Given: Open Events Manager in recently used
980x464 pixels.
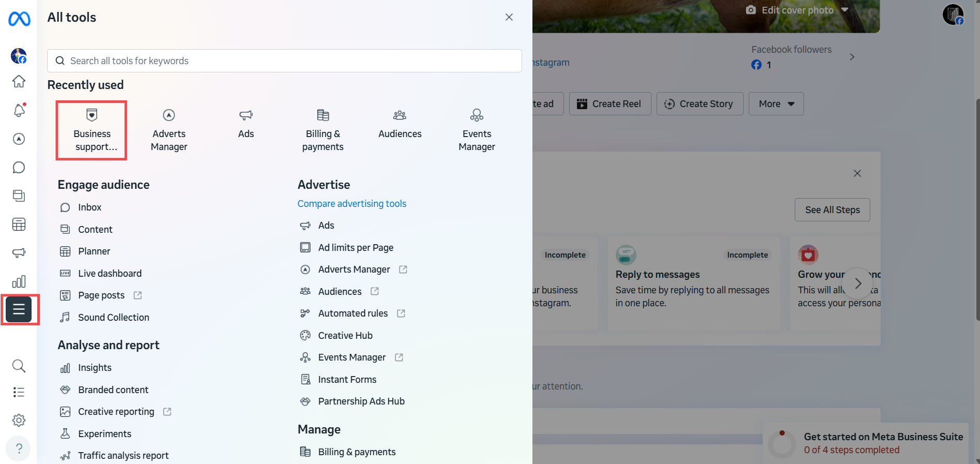Looking at the screenshot, I should point(477,130).
